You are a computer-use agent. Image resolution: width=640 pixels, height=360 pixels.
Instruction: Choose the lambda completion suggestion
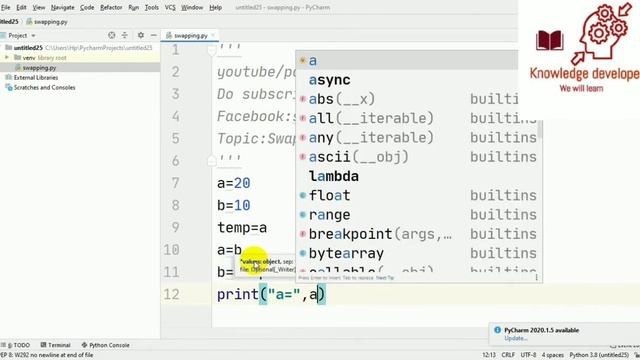point(419,176)
